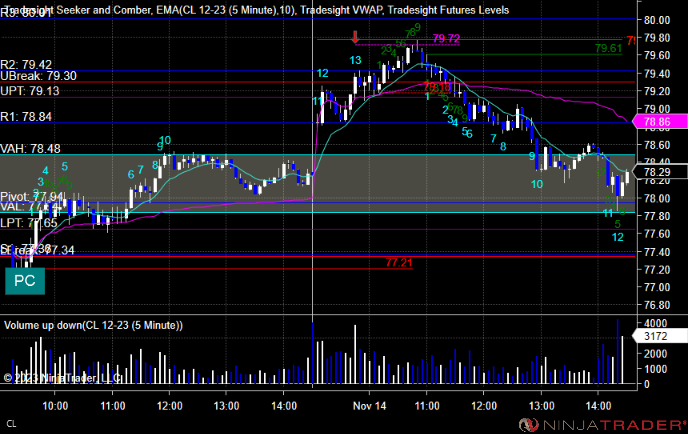Select the magenta 79.72 level label
This screenshot has width=688, height=434.
[446, 39]
